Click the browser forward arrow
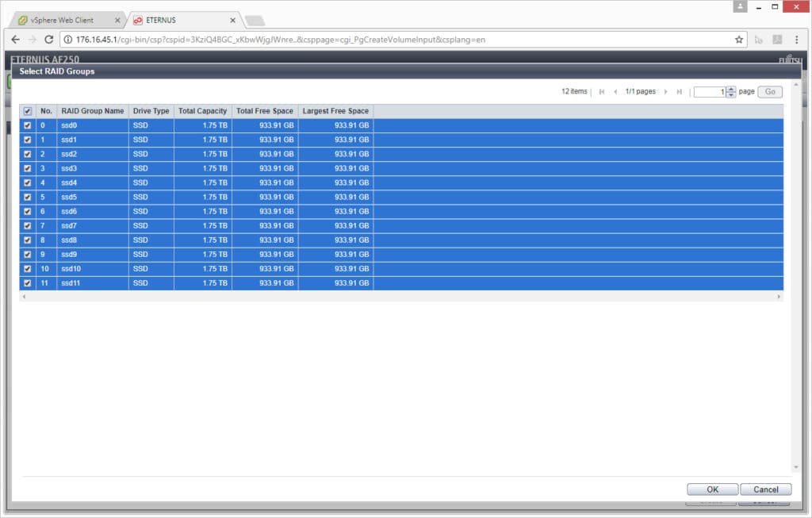 (x=32, y=40)
